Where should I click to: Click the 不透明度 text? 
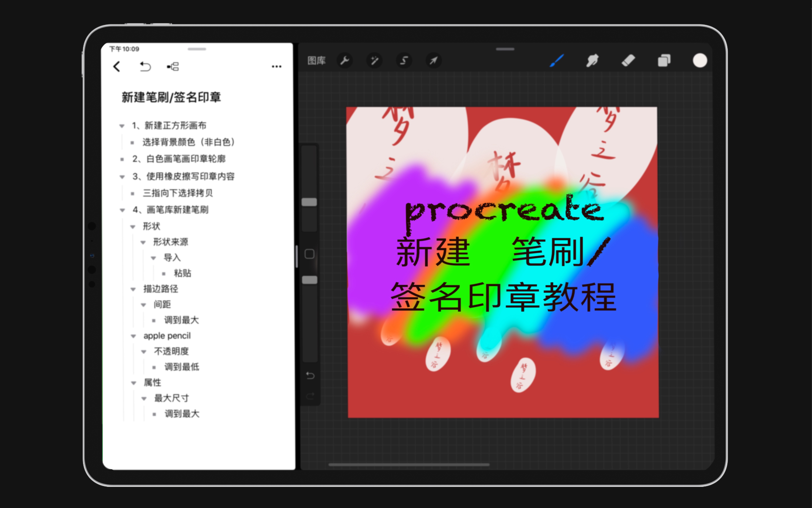pos(171,351)
